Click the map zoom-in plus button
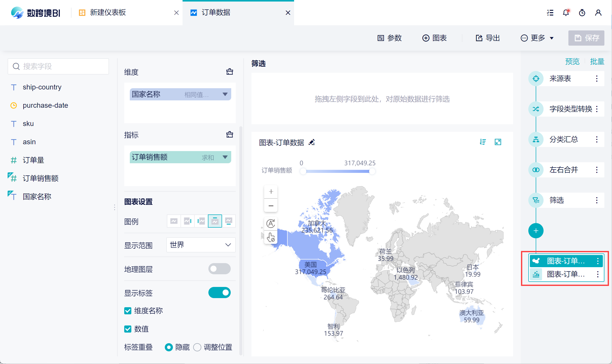This screenshot has height=364, width=612. (x=271, y=192)
